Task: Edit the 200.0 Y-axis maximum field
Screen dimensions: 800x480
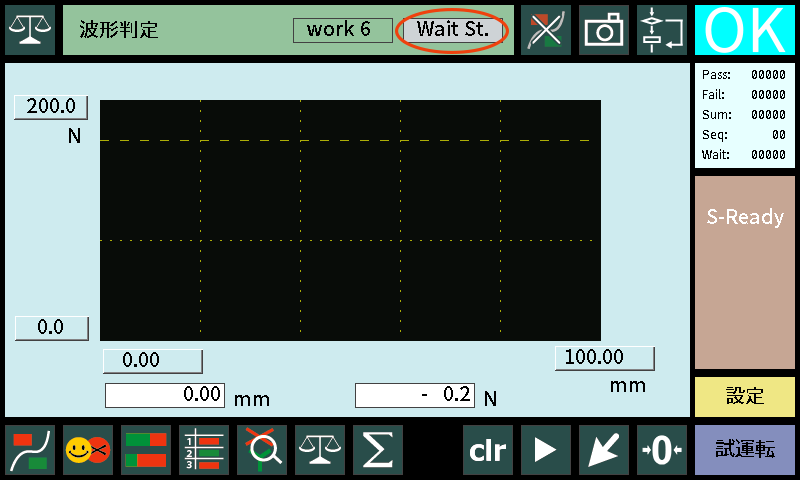Action: tap(51, 107)
